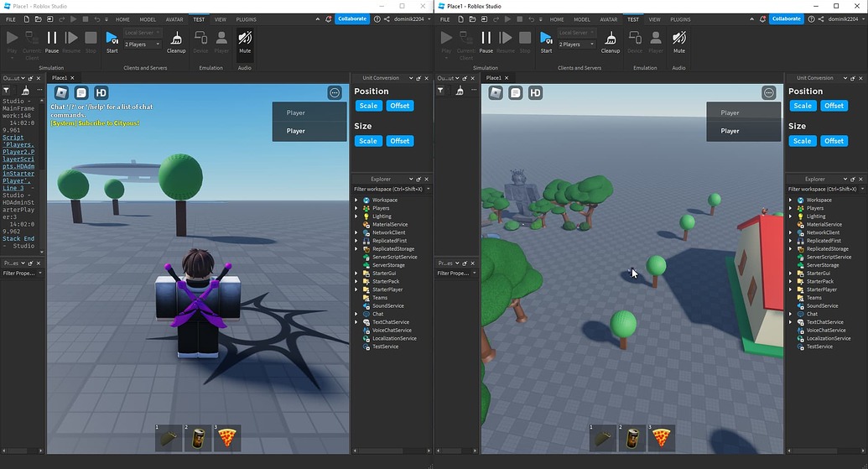The height and width of the screenshot is (469, 868).
Task: Clear output with broom in left Output panel
Action: (x=25, y=90)
